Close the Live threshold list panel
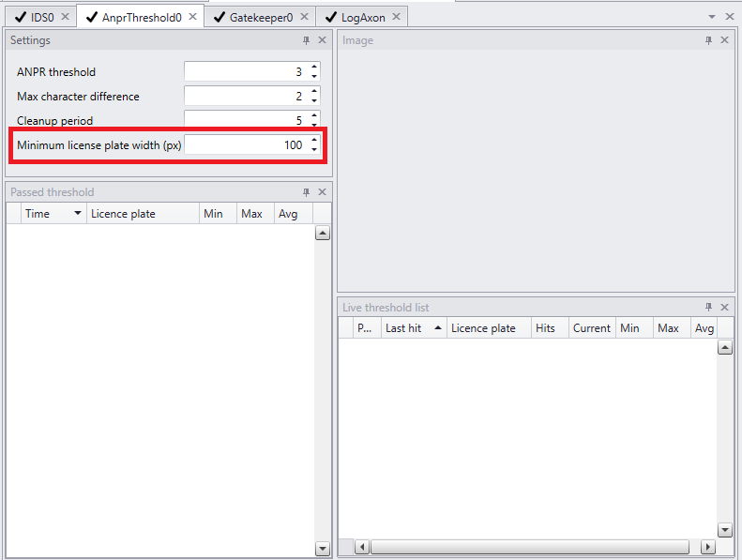The height and width of the screenshot is (560, 742). click(724, 308)
